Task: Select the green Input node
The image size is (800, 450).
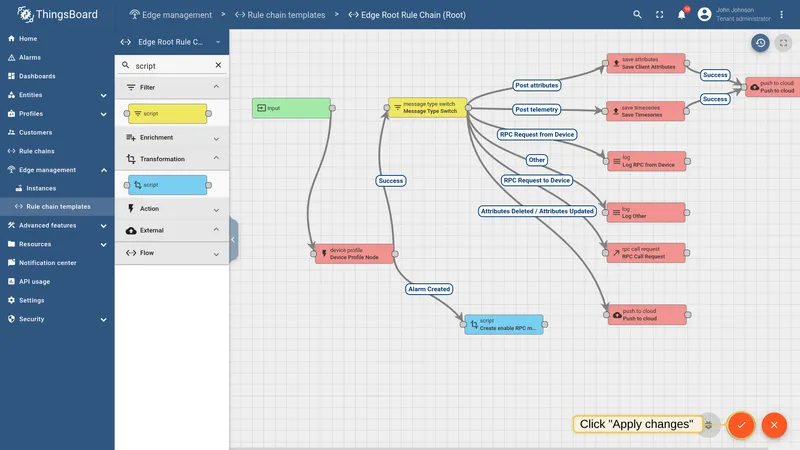Action: click(291, 108)
